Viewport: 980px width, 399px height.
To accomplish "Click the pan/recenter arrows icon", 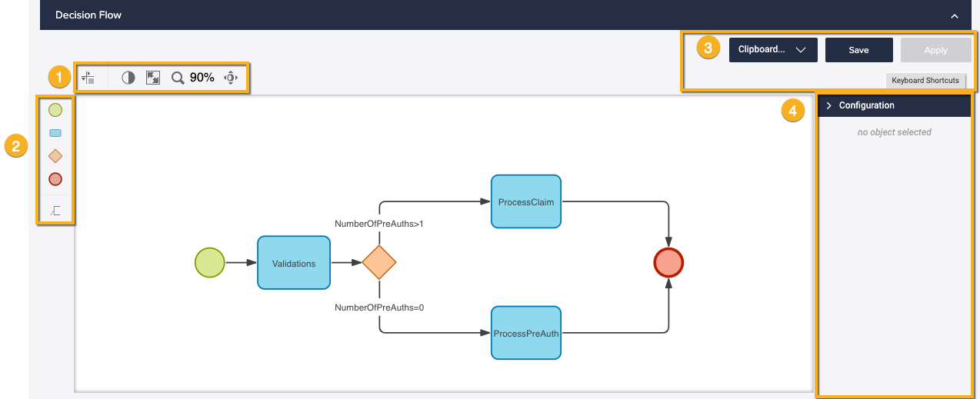I will pos(231,78).
